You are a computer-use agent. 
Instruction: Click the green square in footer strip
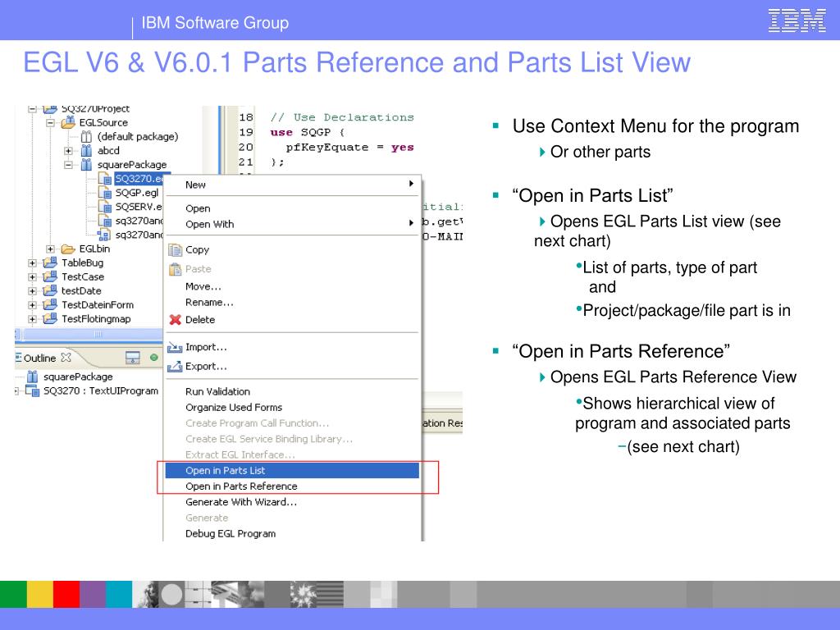pyautogui.click(x=13, y=595)
